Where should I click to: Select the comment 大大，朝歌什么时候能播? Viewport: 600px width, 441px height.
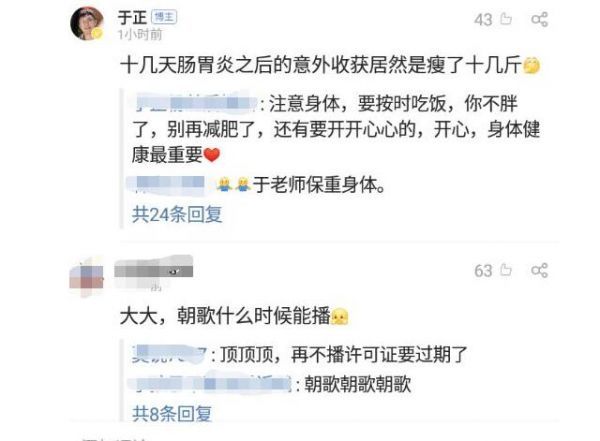click(x=234, y=316)
